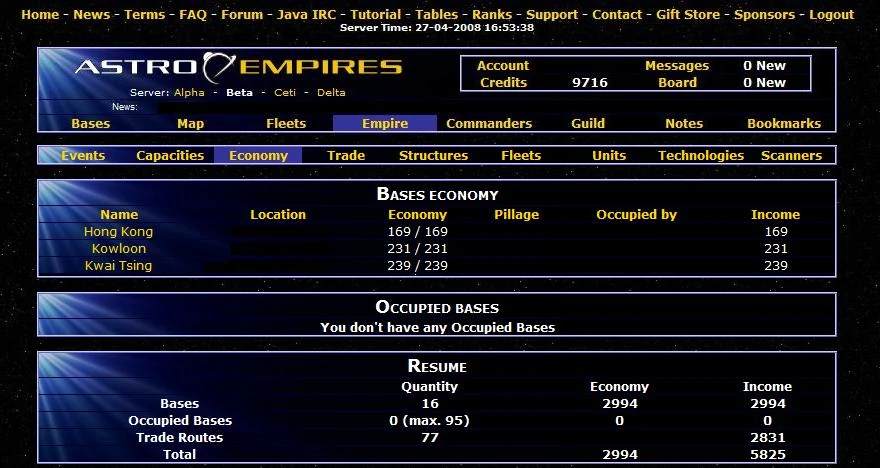Screen dimensions: 880x468
Task: Visit the Gift Store link
Action: point(688,15)
